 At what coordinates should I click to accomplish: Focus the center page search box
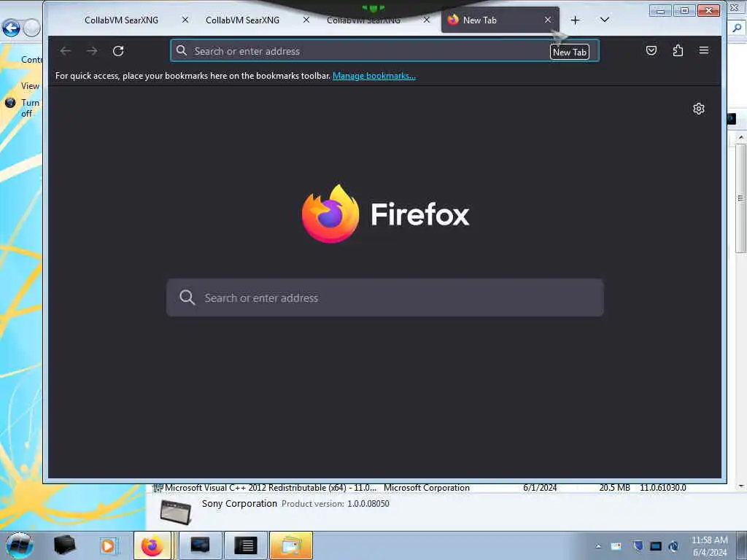[385, 297]
